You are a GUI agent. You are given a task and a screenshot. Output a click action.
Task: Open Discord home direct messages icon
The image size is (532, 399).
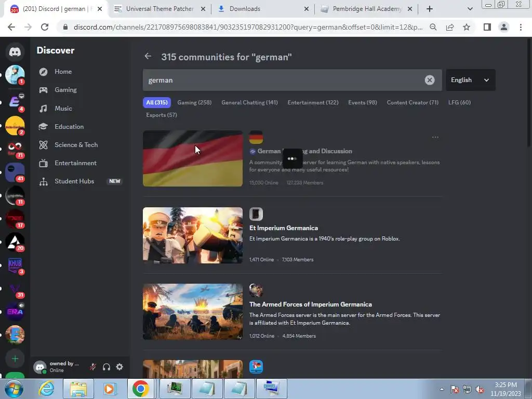click(x=15, y=51)
